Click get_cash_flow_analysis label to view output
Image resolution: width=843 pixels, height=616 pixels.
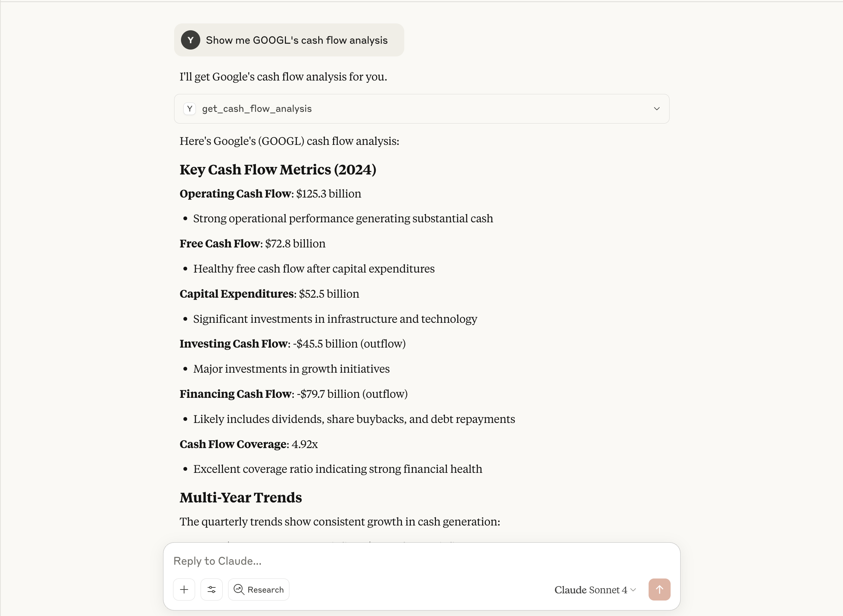(257, 108)
